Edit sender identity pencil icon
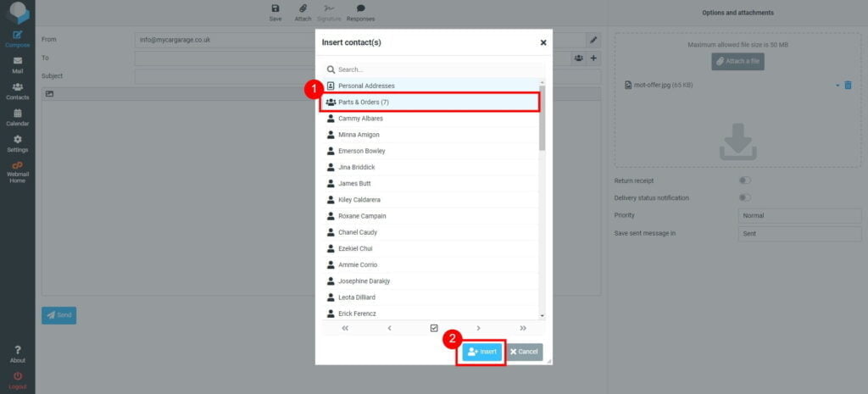Image resolution: width=868 pixels, height=394 pixels. click(x=593, y=40)
